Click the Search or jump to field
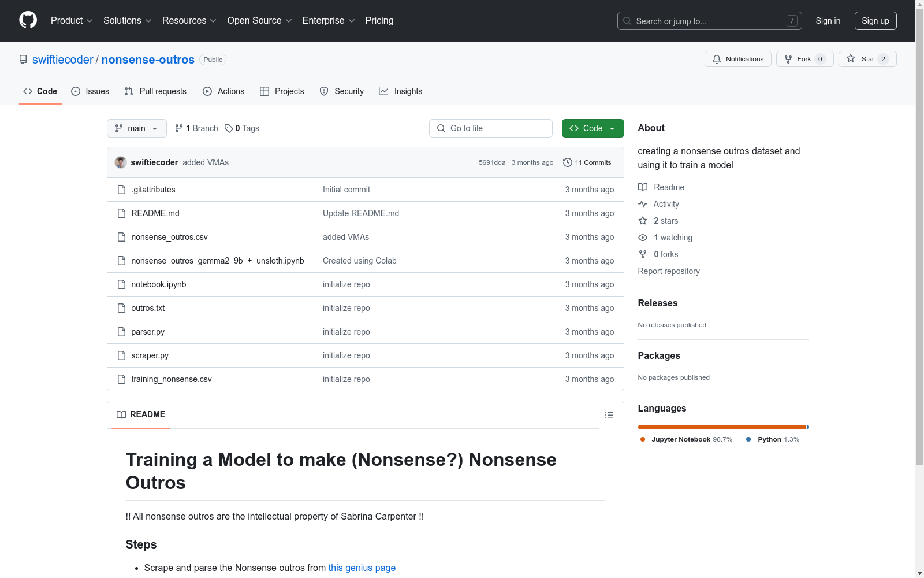Screen dimensions: 924x578 (710, 21)
